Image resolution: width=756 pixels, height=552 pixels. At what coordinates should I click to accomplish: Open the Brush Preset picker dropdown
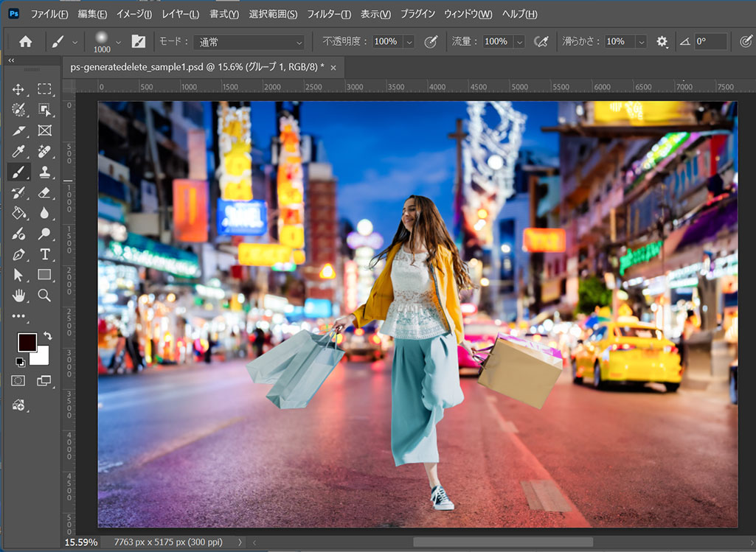[118, 42]
